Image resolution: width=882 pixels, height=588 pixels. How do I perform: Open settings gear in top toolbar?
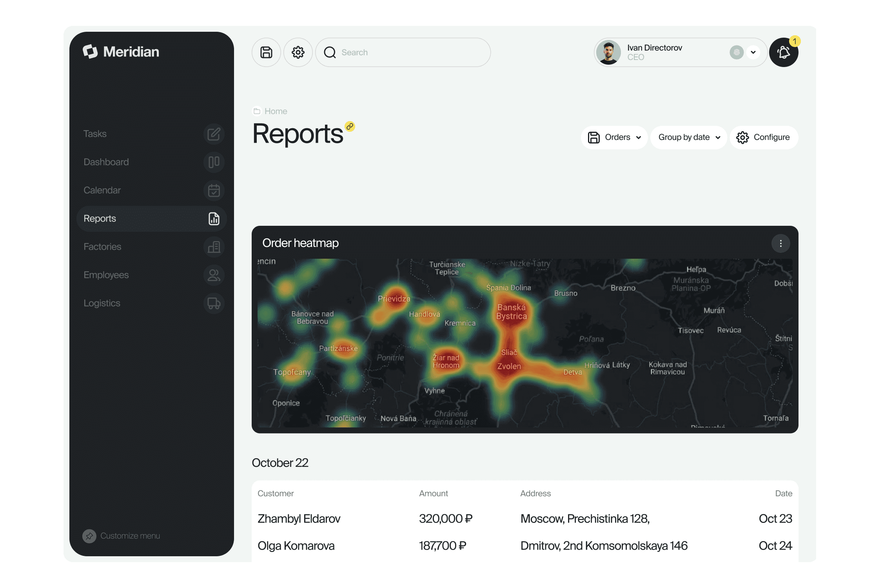pyautogui.click(x=298, y=52)
